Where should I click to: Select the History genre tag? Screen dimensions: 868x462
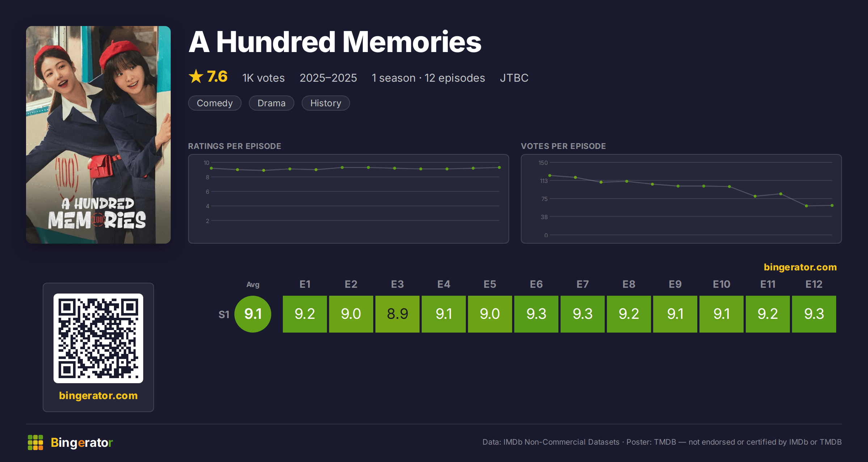(326, 103)
